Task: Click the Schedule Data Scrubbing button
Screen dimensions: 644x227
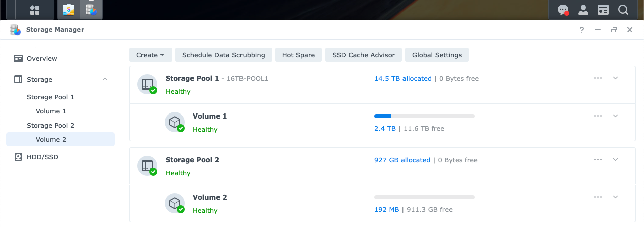Action: point(223,55)
